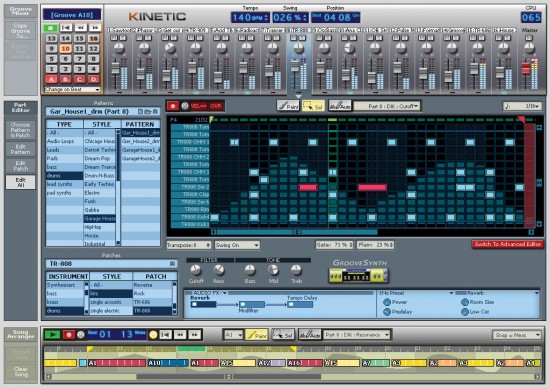Open the Swing On dropdown
This screenshot has width=550, height=388.
[x=237, y=245]
